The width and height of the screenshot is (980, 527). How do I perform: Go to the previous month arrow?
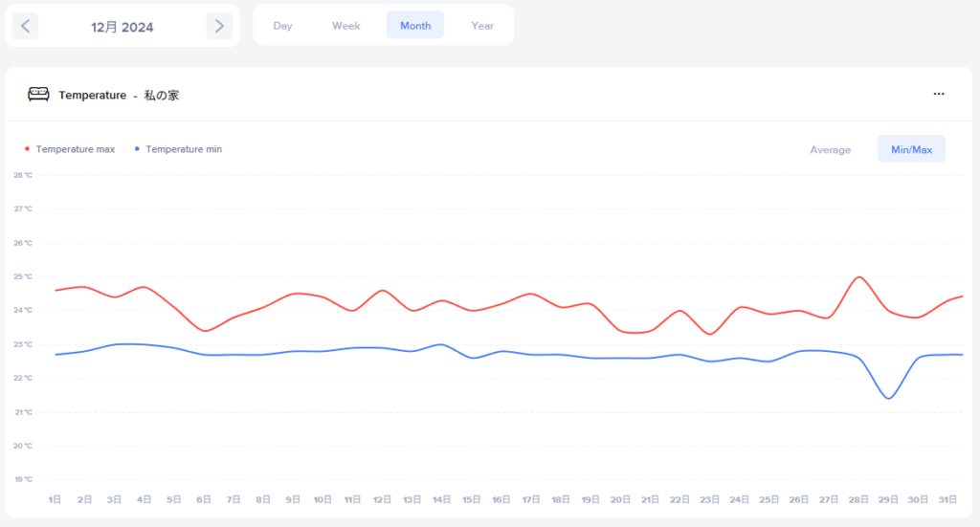coord(25,26)
